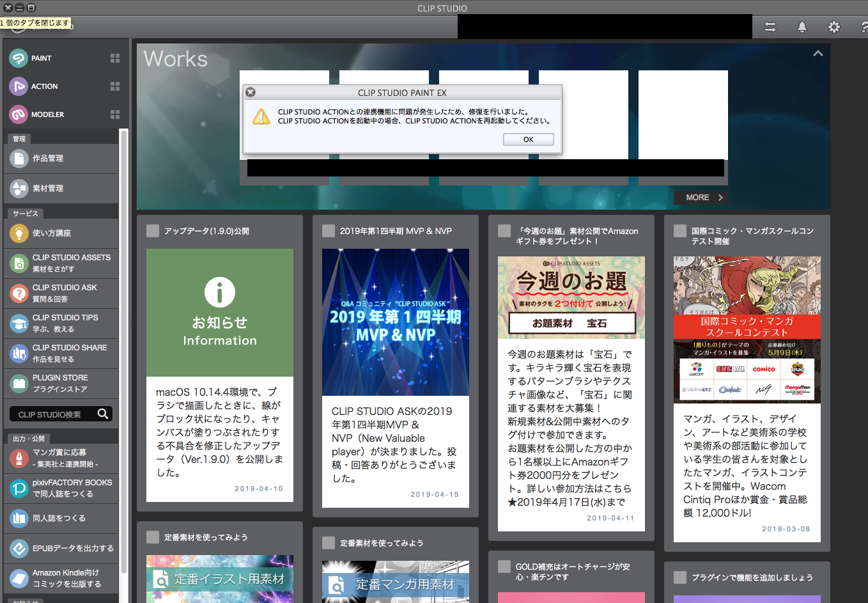Screen dimensions: 868x603
Task: Tick checkbox on アップデータ(1.9.0)公開 card
Action: (x=153, y=231)
